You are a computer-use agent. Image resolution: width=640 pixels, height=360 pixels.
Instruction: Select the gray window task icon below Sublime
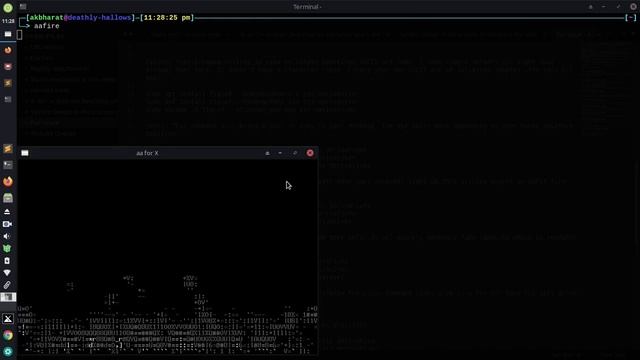pos(8,99)
